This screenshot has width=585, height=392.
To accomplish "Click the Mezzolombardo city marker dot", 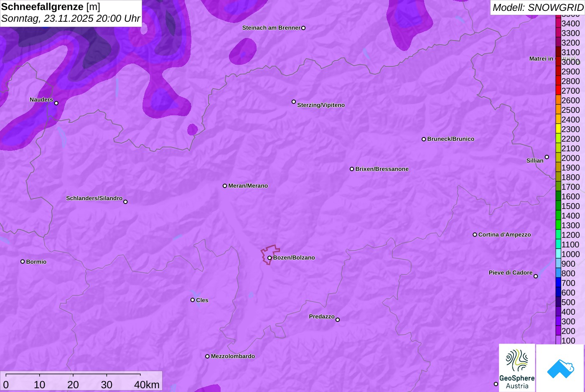I will 207,356.
